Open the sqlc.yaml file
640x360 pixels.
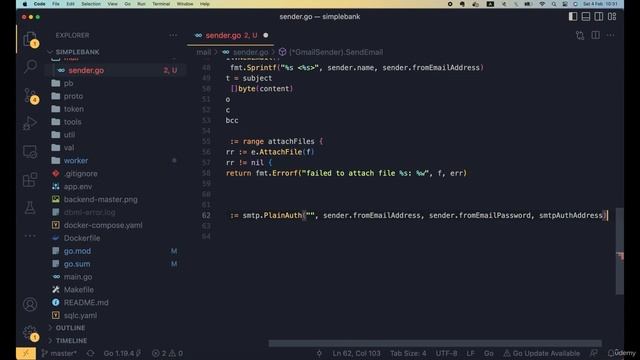point(80,316)
